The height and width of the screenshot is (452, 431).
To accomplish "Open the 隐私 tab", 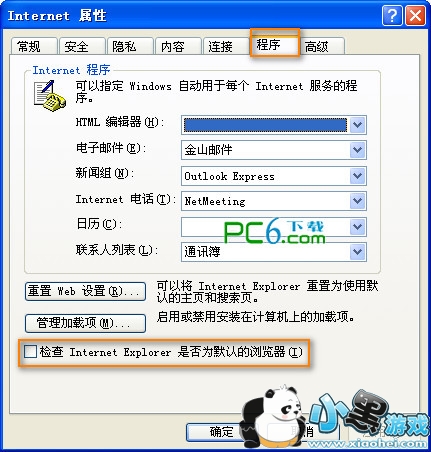I will click(x=130, y=46).
